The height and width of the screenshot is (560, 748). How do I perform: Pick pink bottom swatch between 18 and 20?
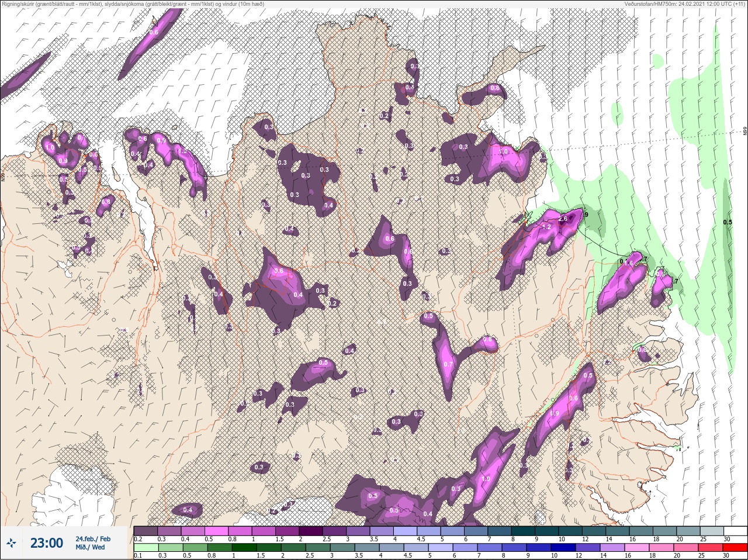tap(662, 548)
